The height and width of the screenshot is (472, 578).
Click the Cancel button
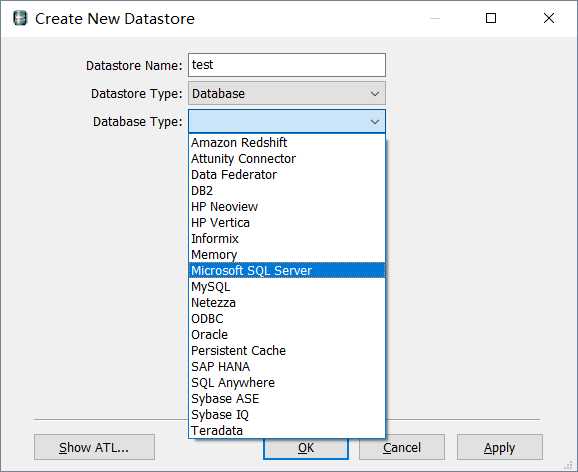point(402,447)
